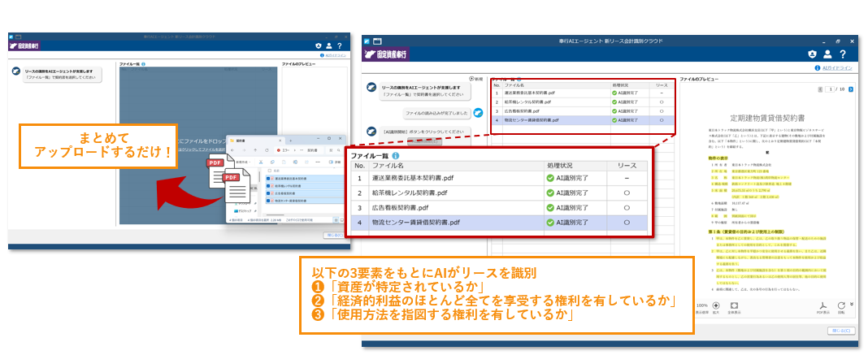Image resolution: width=868 pixels, height=355 pixels.
Task: Click the 閉じる button in left window
Action: [336, 235]
